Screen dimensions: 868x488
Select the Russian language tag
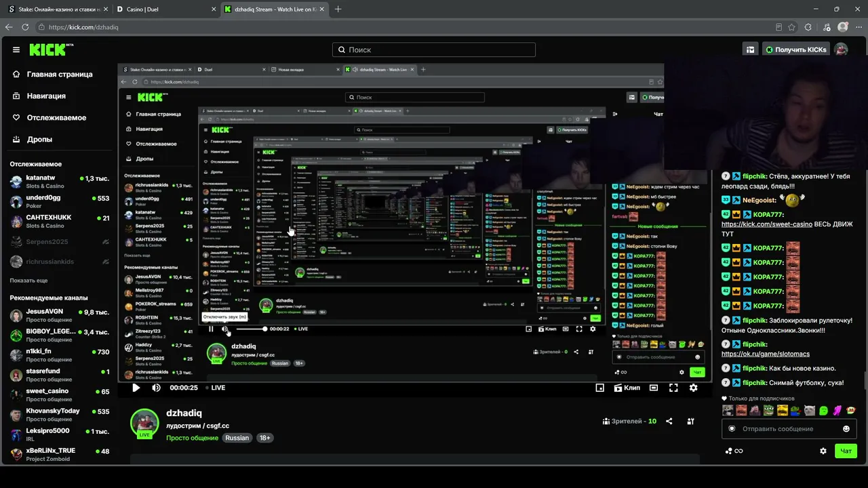237,438
